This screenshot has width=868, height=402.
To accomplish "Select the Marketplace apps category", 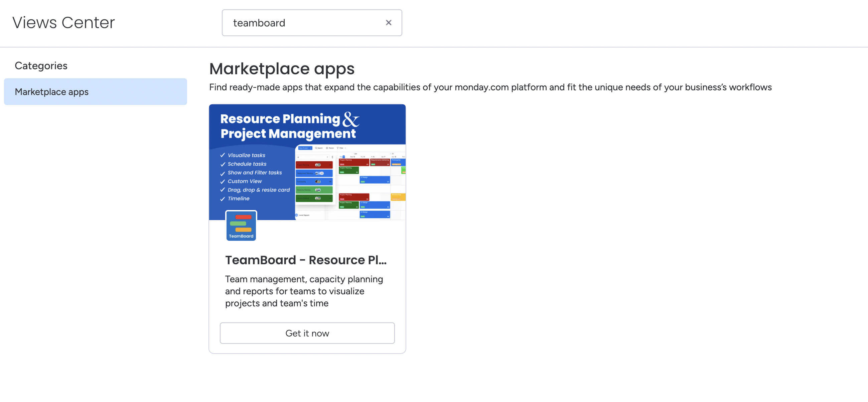I will [95, 92].
